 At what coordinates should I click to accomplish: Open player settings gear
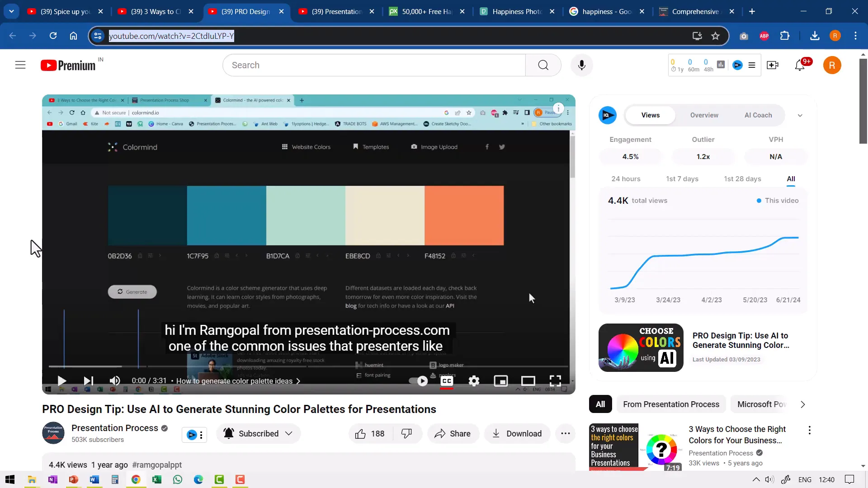click(x=474, y=381)
